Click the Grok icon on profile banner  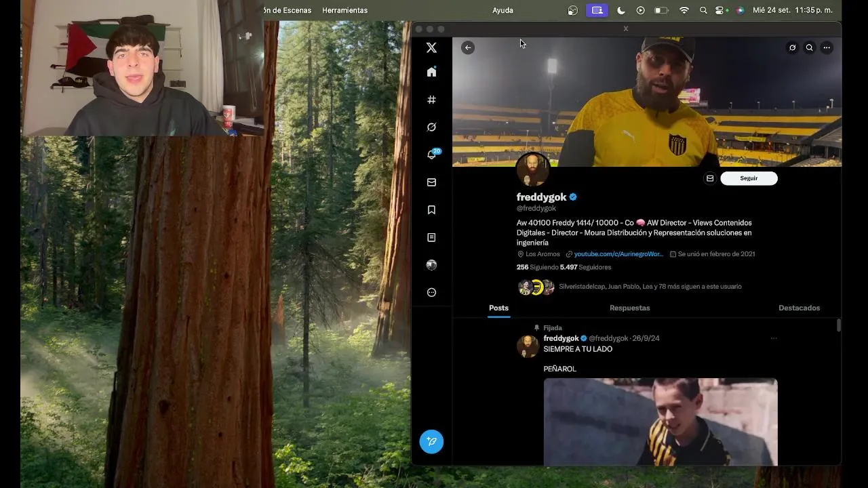pyautogui.click(x=792, y=47)
